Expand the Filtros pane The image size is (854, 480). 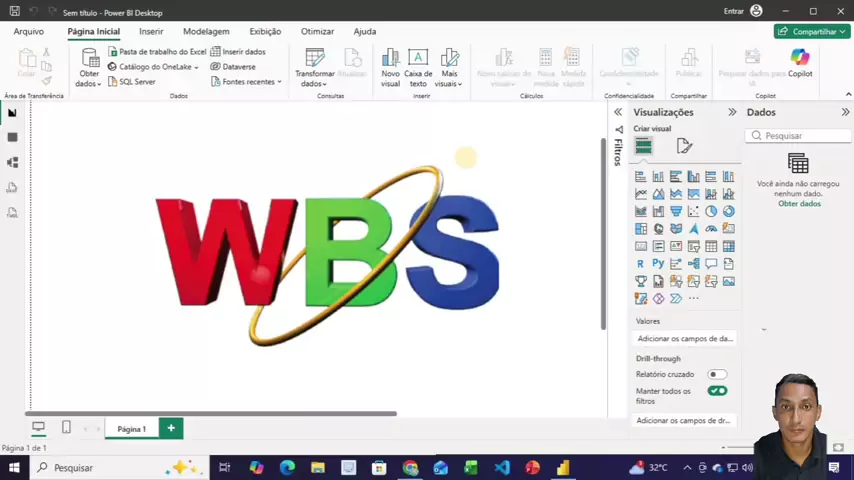618,112
